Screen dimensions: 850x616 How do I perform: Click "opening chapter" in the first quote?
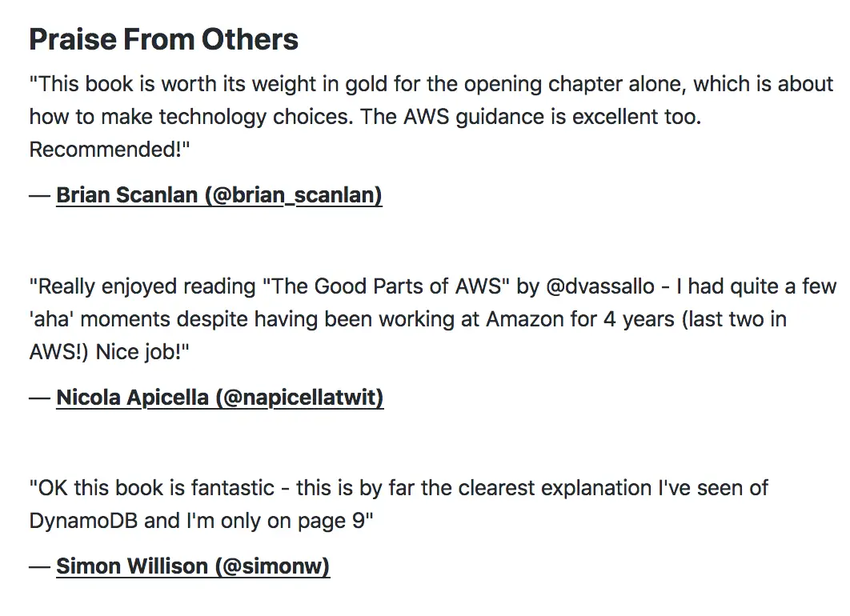coord(535,83)
